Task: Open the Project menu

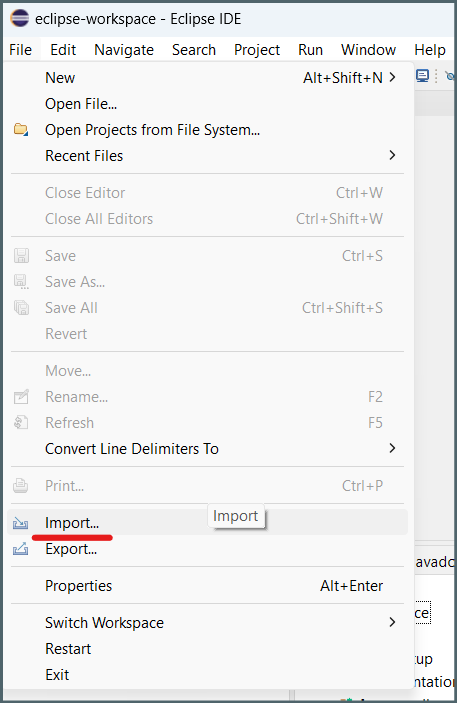Action: 257,50
